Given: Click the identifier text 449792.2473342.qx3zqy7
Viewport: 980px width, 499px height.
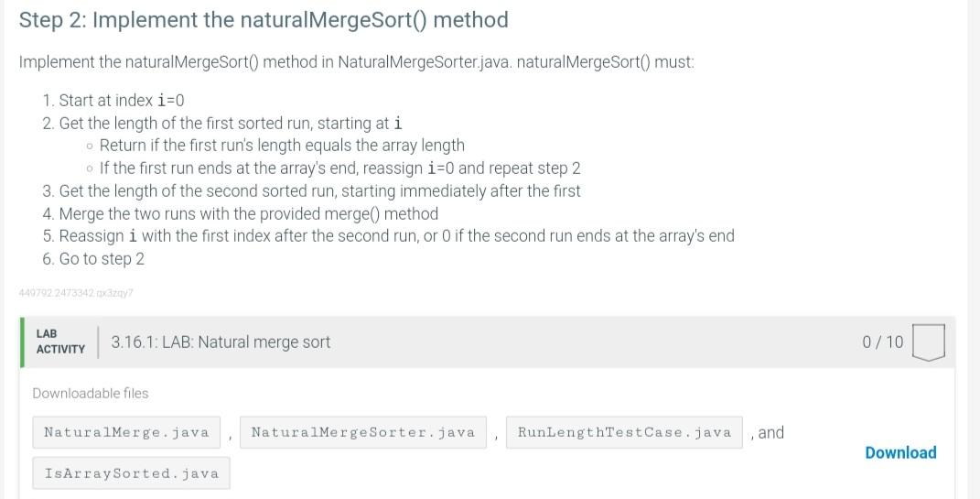Looking at the screenshot, I should pos(76,292).
